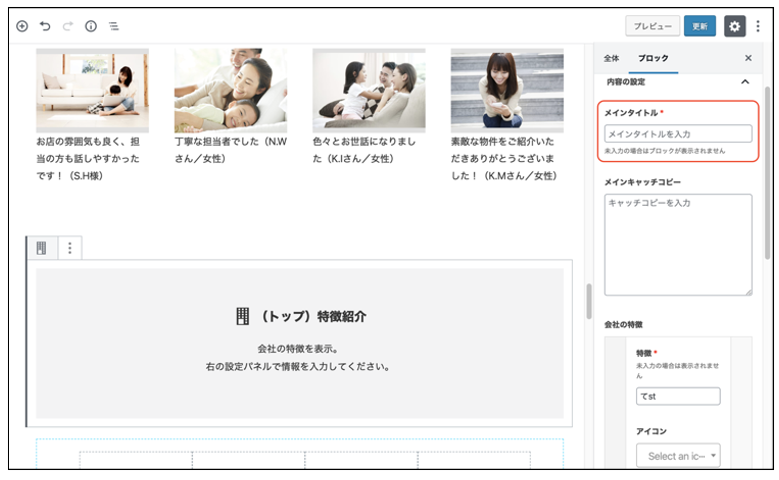Focus the メインタイトル input field

click(678, 133)
